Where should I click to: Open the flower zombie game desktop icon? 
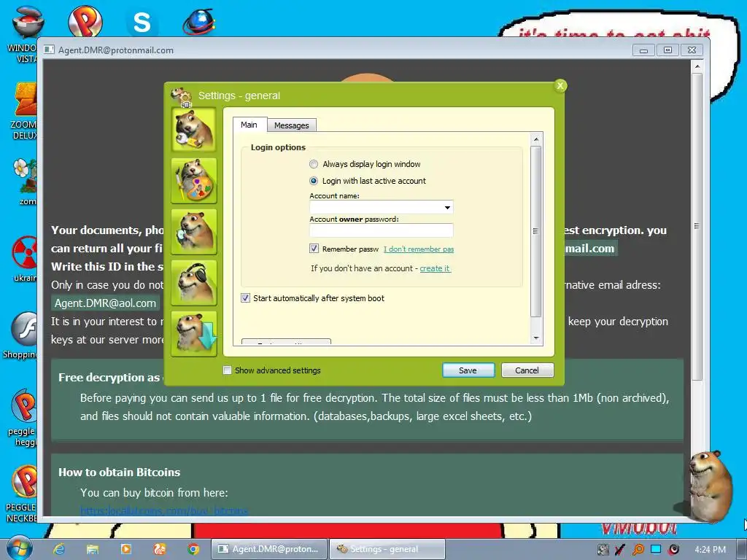pos(25,182)
